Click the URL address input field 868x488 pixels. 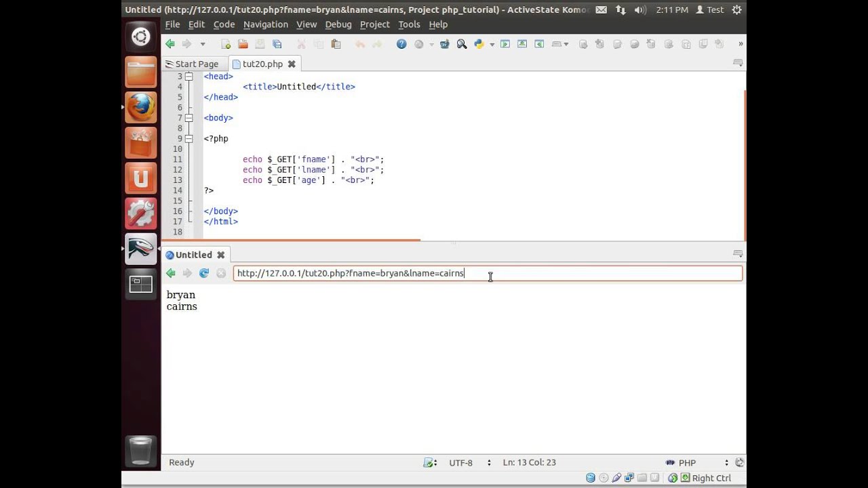(488, 273)
